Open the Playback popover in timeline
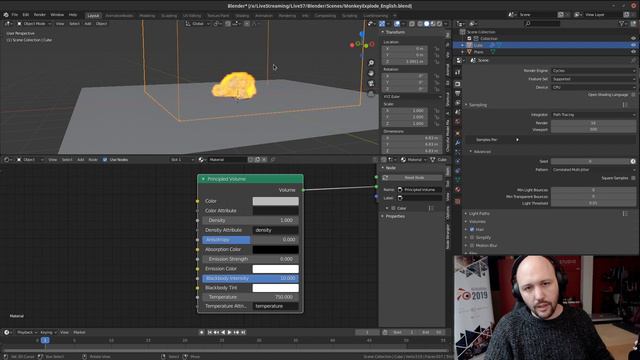Image resolution: width=640 pixels, height=360 pixels. (x=27, y=332)
